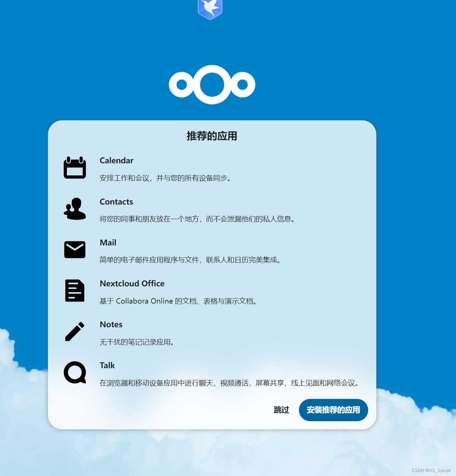456x476 pixels.
Task: Click the Talk description text
Action: [229, 383]
